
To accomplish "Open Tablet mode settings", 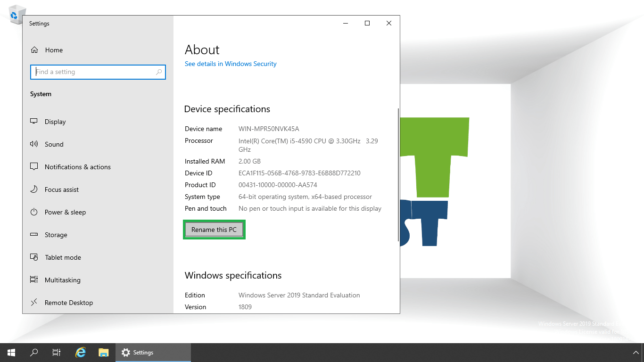I will [98, 257].
